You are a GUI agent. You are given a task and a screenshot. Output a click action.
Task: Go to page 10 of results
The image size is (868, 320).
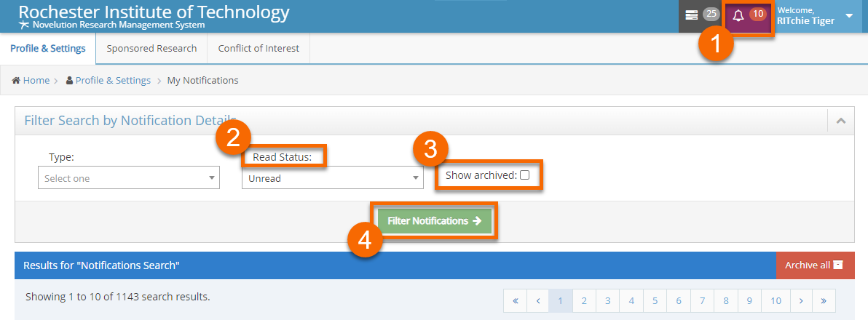pos(776,300)
